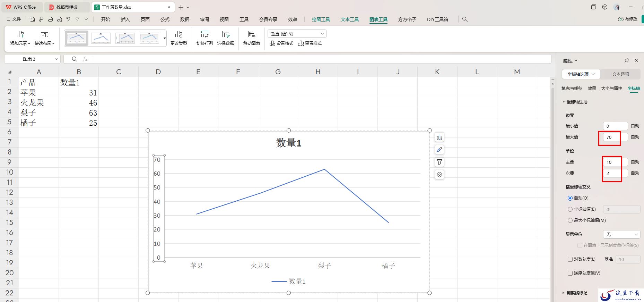Screen dimensions: 644x302
Task: Select the first chart style thumbnail
Action: click(77, 38)
